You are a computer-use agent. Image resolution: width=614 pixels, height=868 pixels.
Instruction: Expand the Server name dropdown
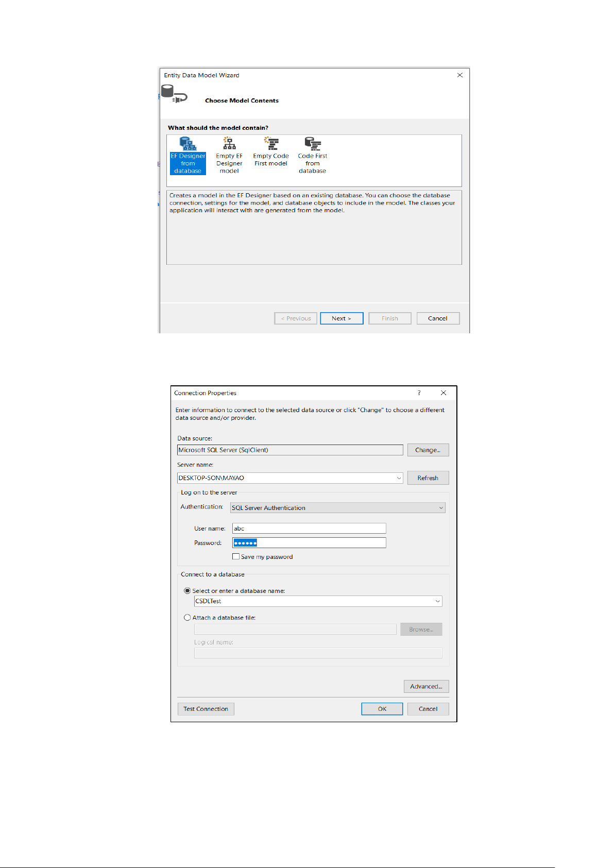[x=399, y=478]
